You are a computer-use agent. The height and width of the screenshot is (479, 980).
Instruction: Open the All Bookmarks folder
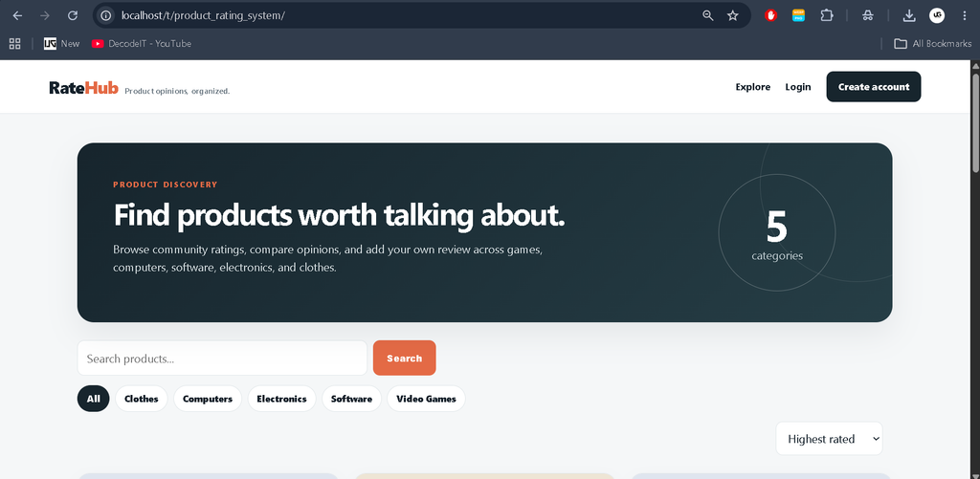pyautogui.click(x=933, y=44)
